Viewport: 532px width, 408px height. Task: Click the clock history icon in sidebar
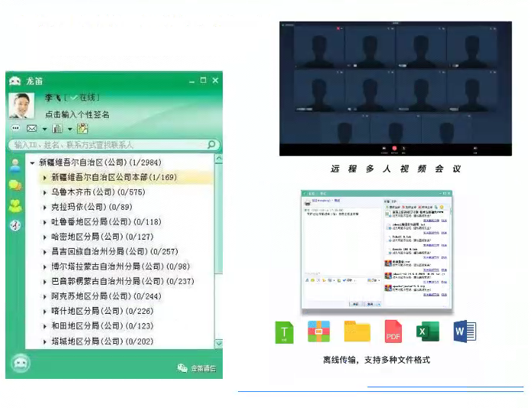pyautogui.click(x=15, y=225)
